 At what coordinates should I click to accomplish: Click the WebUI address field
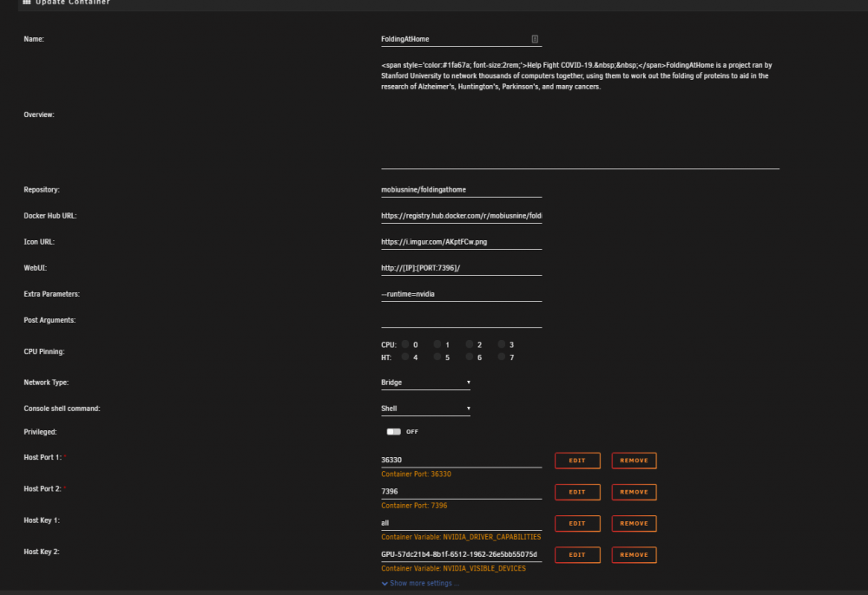461,268
